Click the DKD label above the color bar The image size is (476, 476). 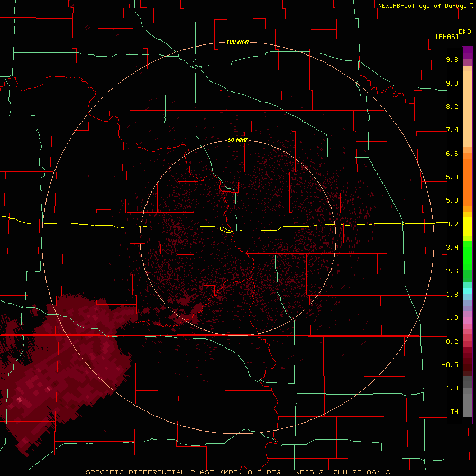[465, 32]
